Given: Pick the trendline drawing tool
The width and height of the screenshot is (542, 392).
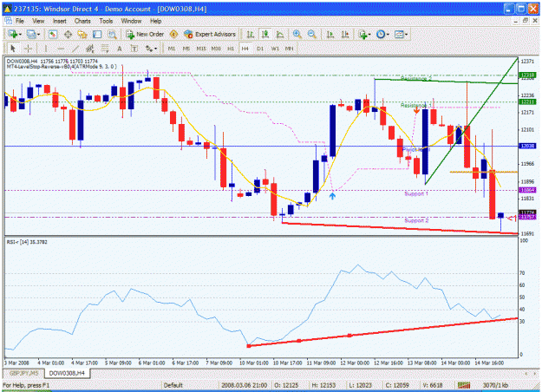Looking at the screenshot, I should [x=75, y=49].
